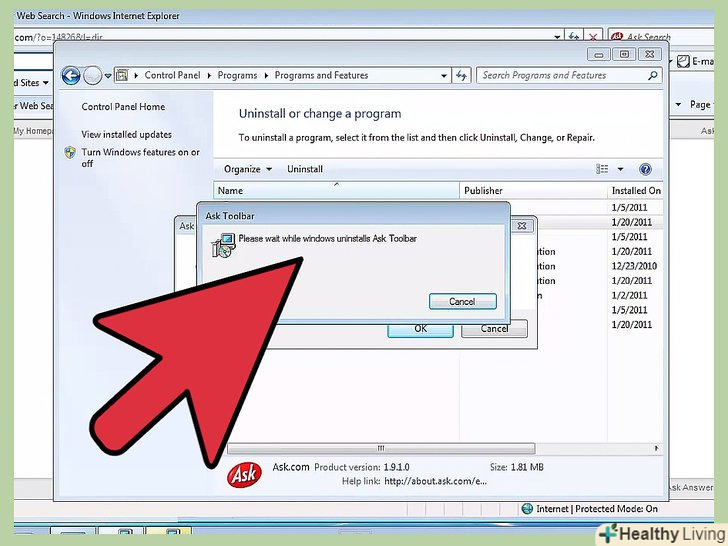728x546 pixels.
Task: Click Cancel in the rear dialog
Action: [494, 329]
